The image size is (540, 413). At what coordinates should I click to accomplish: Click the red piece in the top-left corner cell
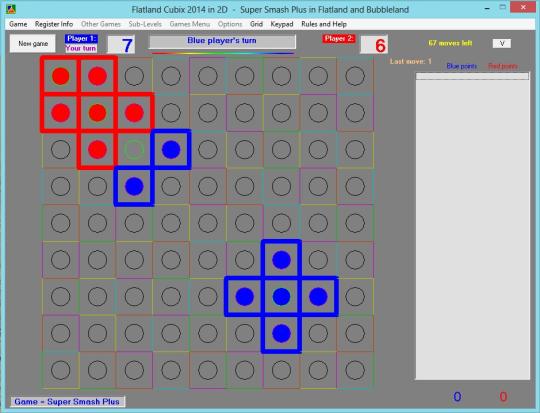pyautogui.click(x=61, y=76)
